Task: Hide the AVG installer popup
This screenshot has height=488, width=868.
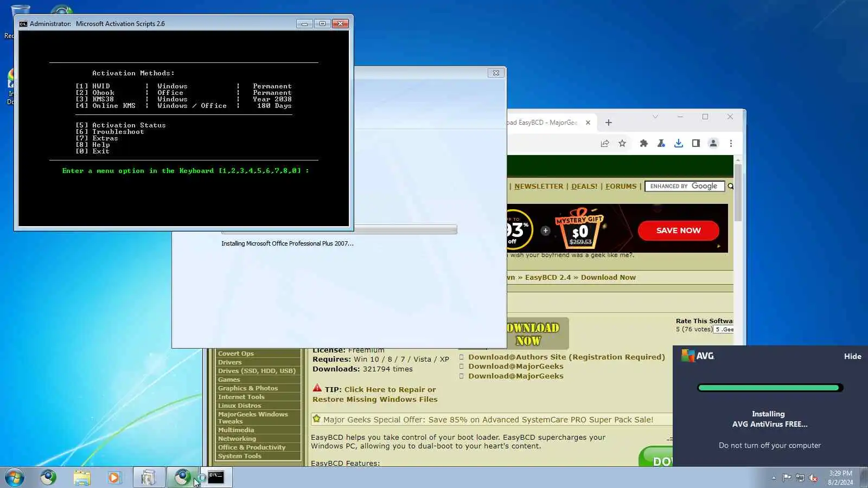Action: (852, 356)
